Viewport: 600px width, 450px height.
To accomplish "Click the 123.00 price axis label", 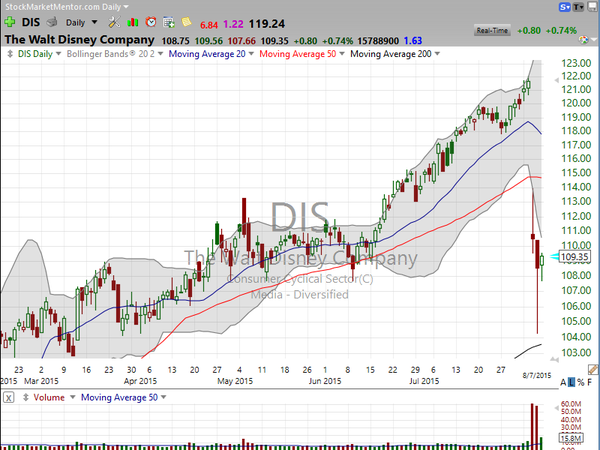I will pyautogui.click(x=576, y=63).
